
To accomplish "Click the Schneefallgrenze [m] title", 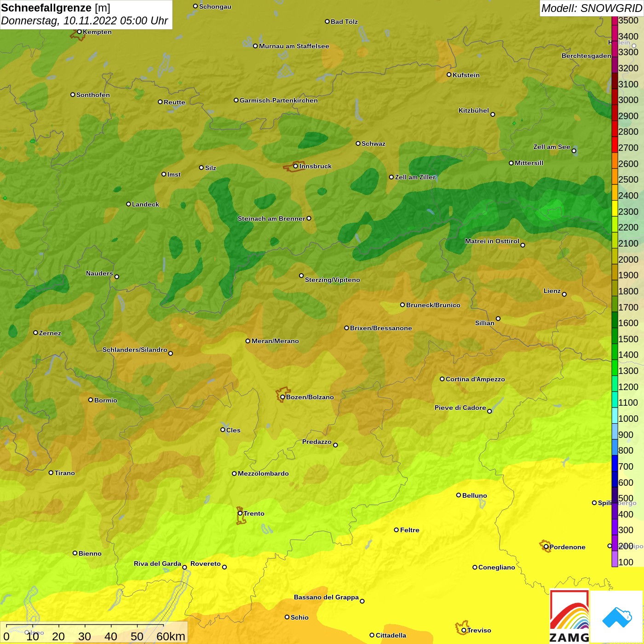I will [x=56, y=8].
